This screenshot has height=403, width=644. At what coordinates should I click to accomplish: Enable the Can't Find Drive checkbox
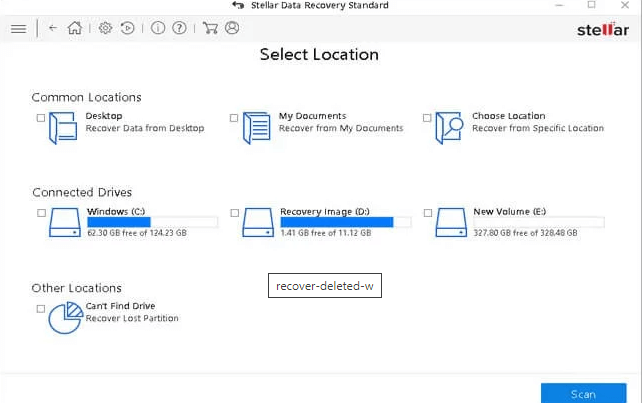(41, 309)
